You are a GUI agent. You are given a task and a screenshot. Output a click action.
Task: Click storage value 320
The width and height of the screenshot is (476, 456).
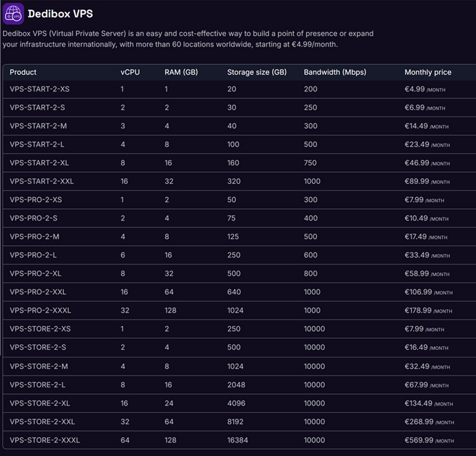click(234, 181)
